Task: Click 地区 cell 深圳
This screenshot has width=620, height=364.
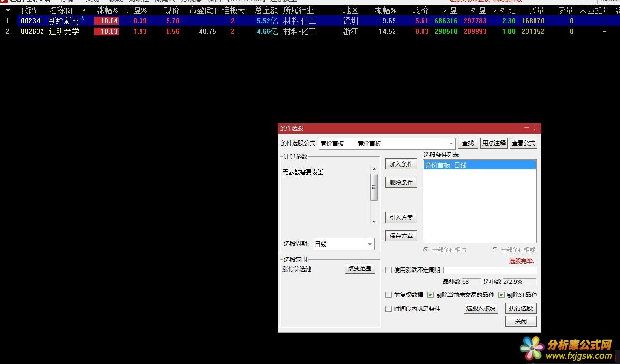Action: 351,21
